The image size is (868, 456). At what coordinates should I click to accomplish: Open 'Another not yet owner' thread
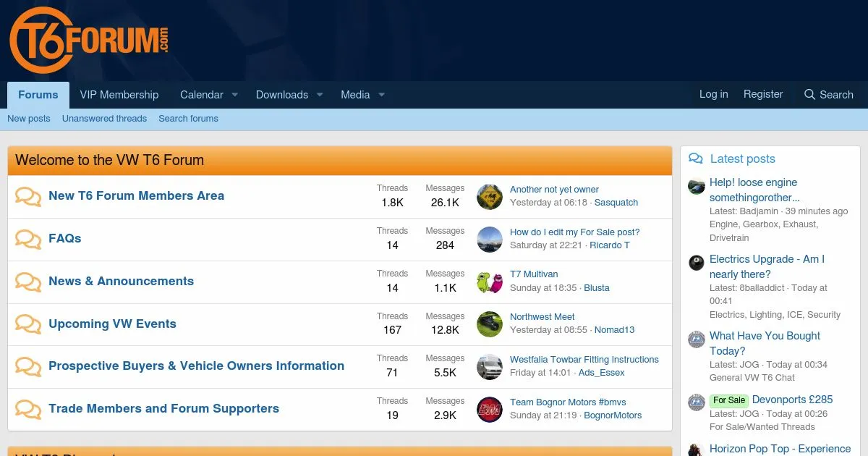click(554, 190)
